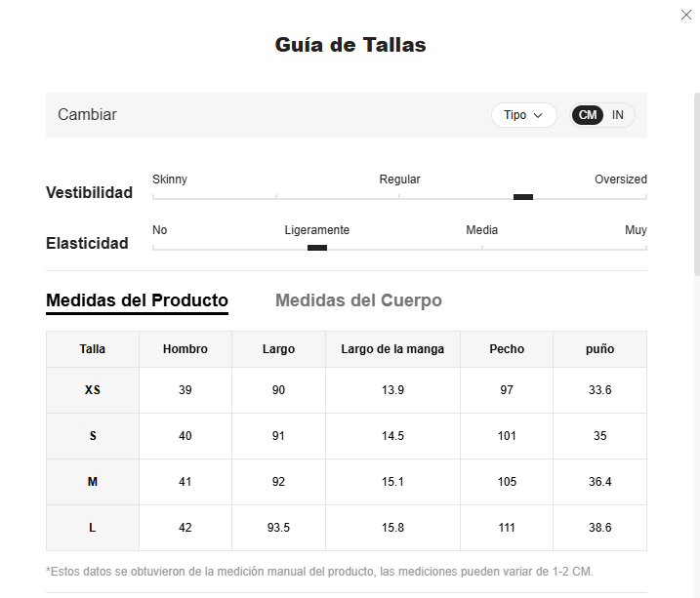Select the L size row
The width and height of the screenshot is (700, 598).
click(x=347, y=528)
